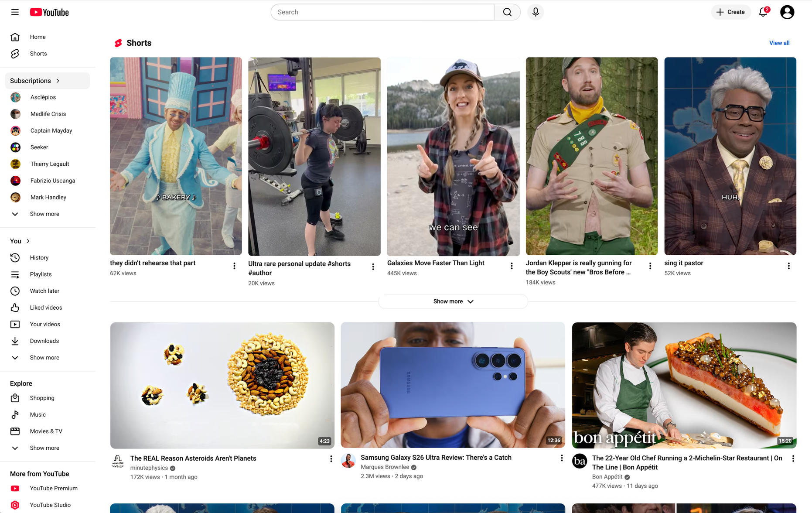Open Bon Appétit channel name link

607,477
